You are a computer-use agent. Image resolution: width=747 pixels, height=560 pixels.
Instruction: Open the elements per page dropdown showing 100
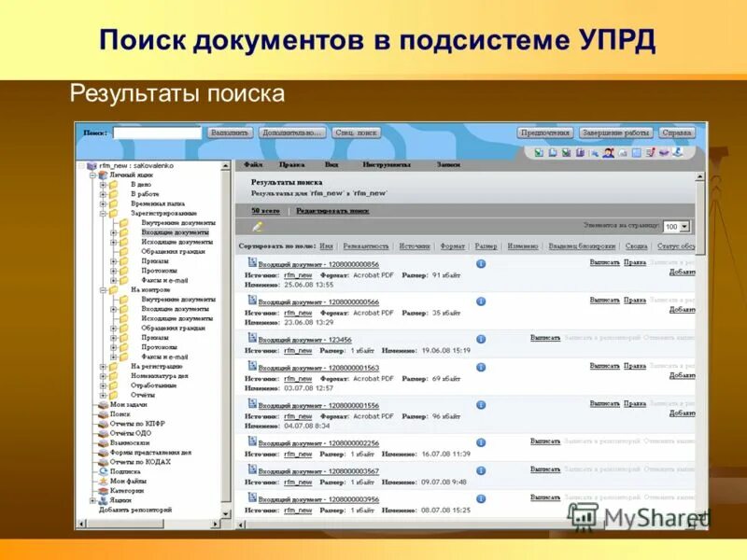(683, 224)
